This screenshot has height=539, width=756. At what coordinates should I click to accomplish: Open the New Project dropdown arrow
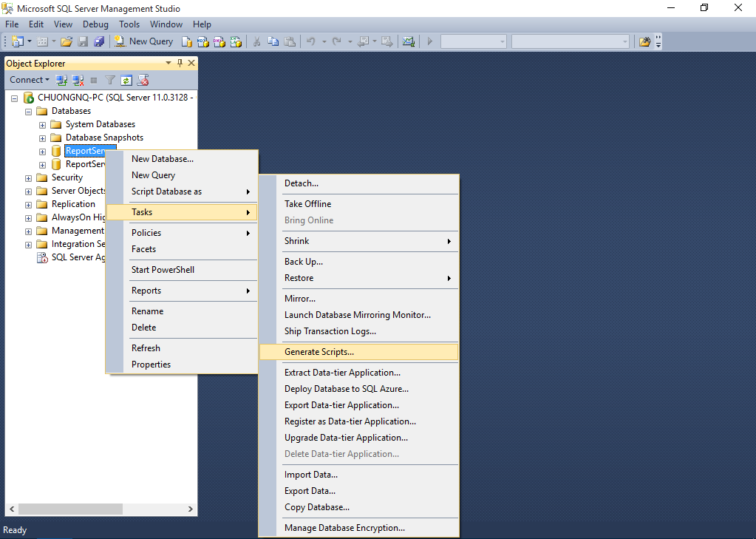[x=30, y=41]
